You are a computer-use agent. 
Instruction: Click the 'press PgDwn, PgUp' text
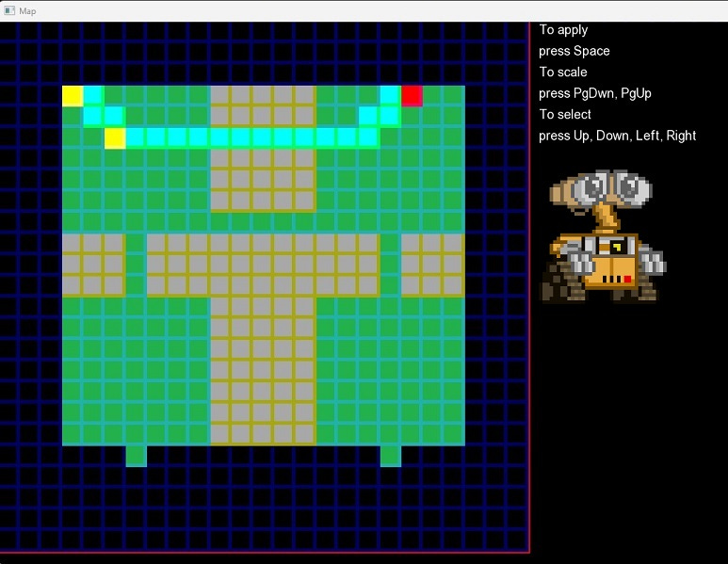(595, 93)
